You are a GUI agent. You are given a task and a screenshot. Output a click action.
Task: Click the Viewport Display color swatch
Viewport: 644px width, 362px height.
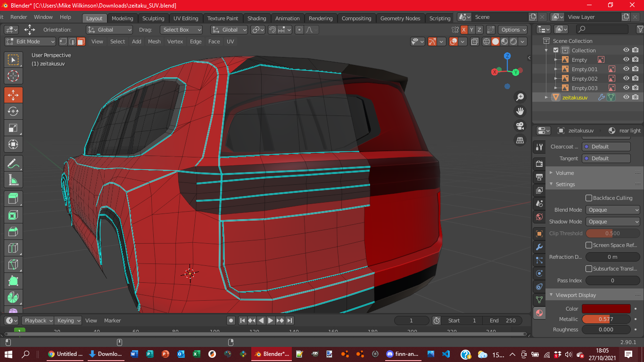point(606,309)
